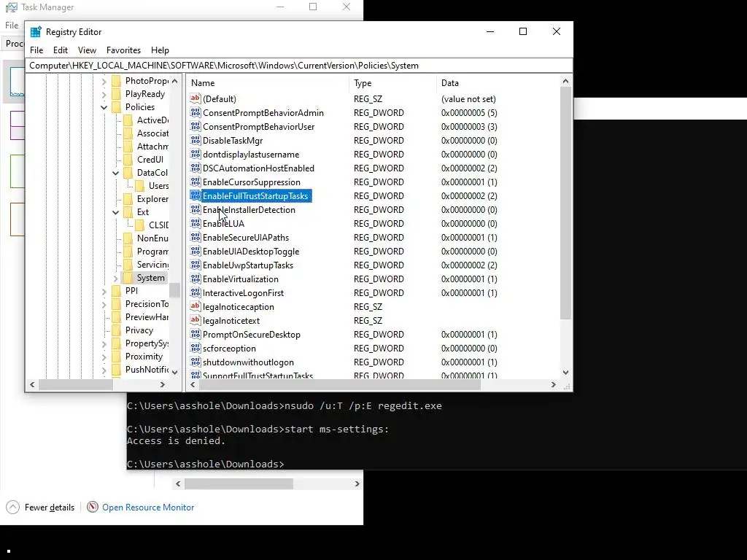This screenshot has width=747, height=560.
Task: Select the EnableUIADesktopToggle value
Action: [251, 252]
